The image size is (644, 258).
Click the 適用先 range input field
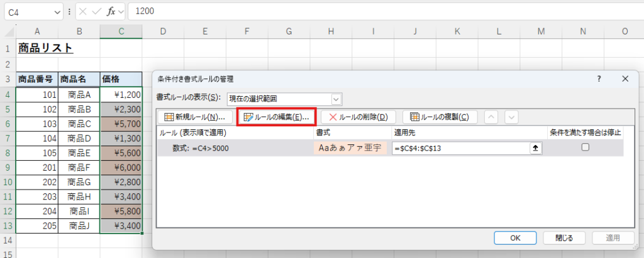tap(460, 148)
